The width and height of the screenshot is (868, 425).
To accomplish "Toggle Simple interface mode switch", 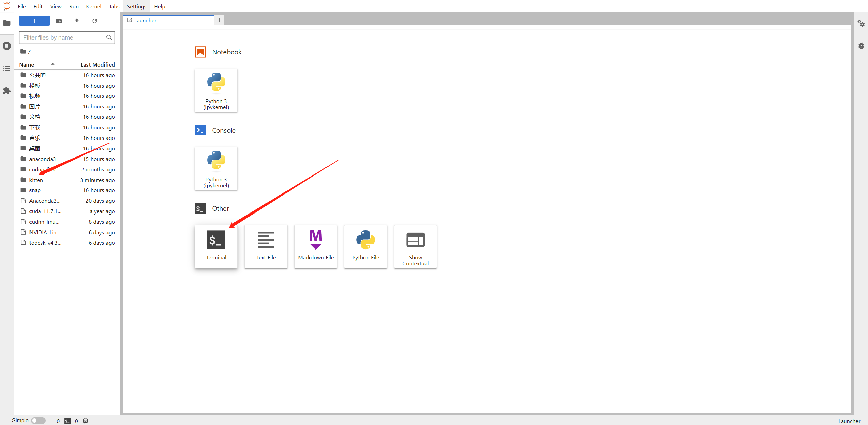I will [x=38, y=421].
